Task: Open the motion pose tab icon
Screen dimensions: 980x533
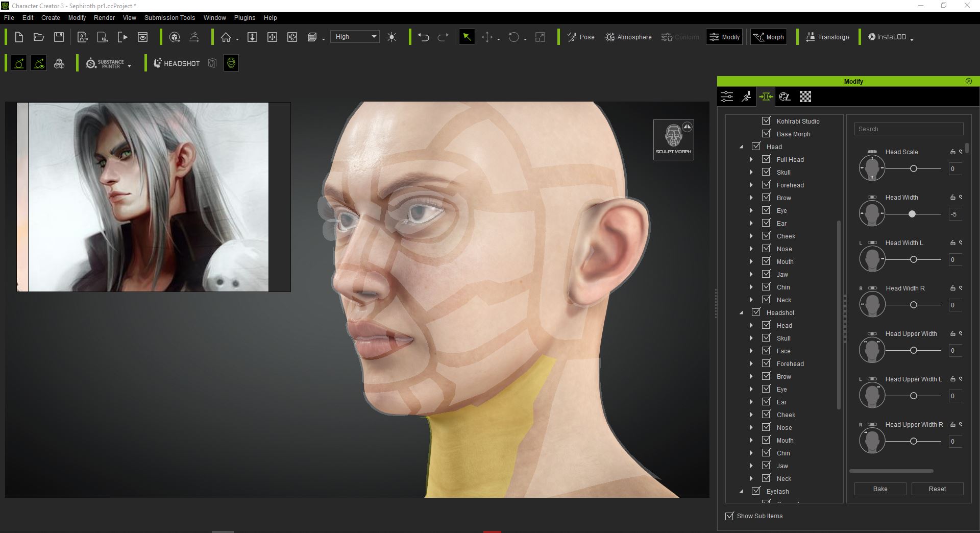Action: 746,96
